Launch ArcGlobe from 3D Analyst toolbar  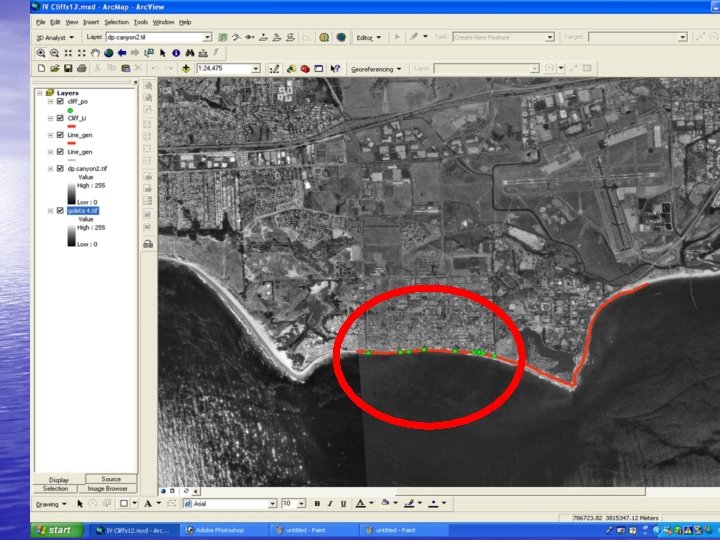[x=341, y=37]
